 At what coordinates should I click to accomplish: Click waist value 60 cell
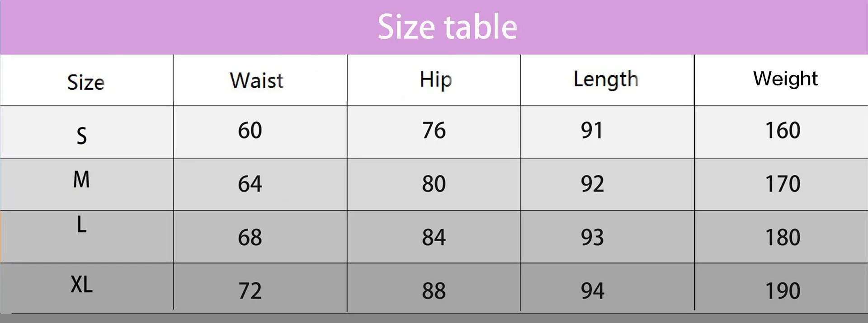click(x=250, y=131)
